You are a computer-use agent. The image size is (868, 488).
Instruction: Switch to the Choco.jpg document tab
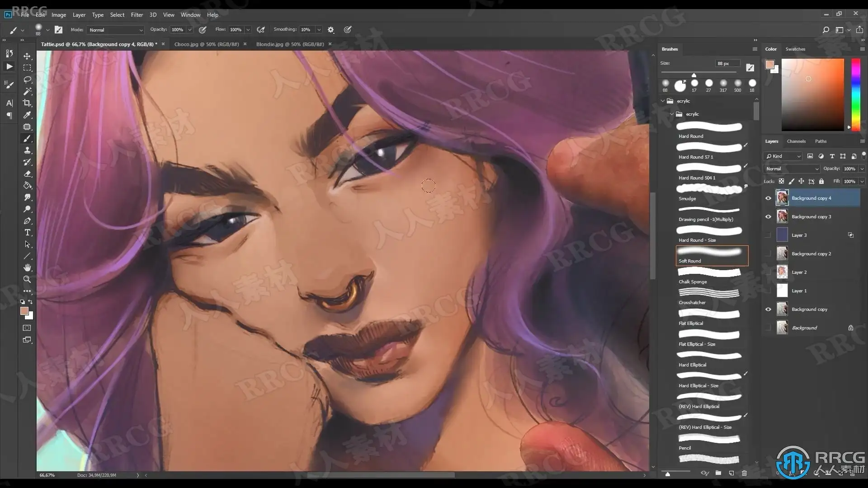pyautogui.click(x=207, y=44)
